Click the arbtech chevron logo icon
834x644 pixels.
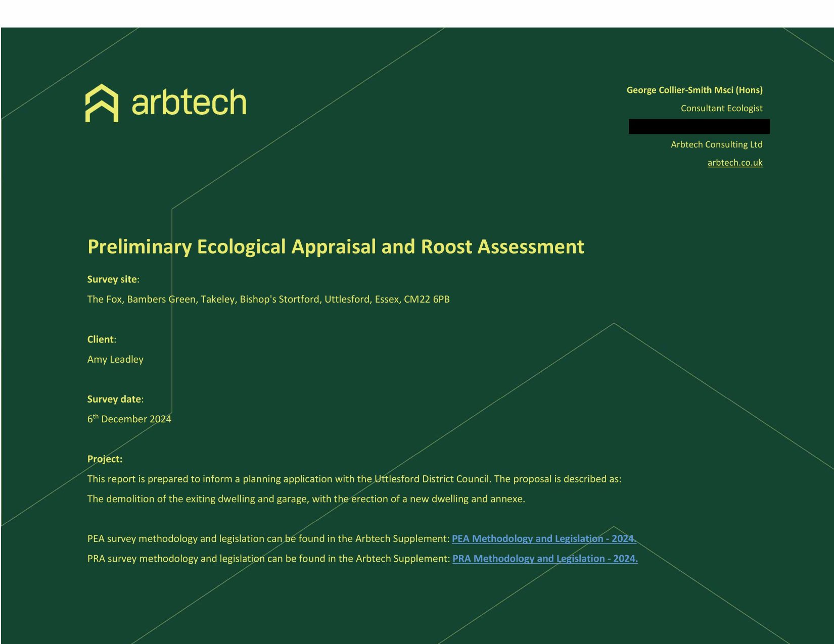(102, 103)
